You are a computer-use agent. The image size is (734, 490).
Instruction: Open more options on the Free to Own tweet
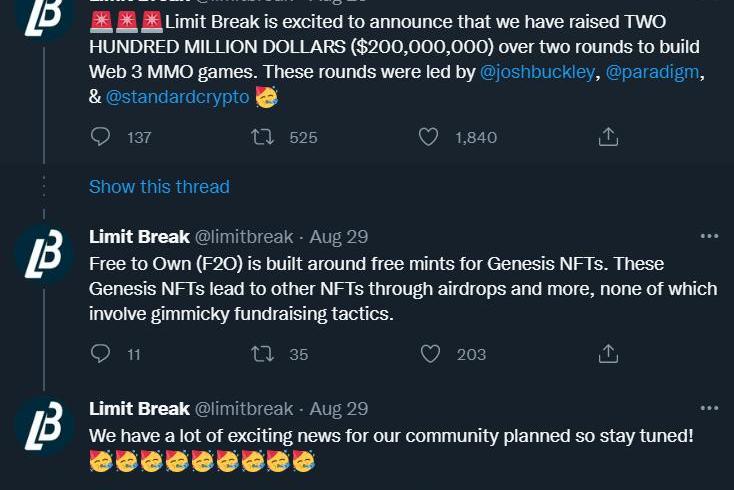(709, 236)
